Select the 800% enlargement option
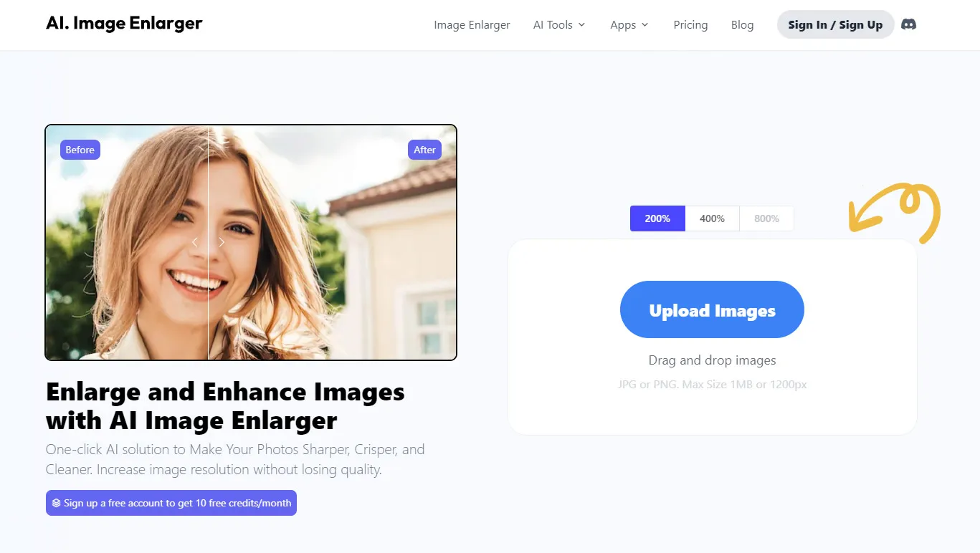Screen dimensions: 980x553 tap(766, 218)
